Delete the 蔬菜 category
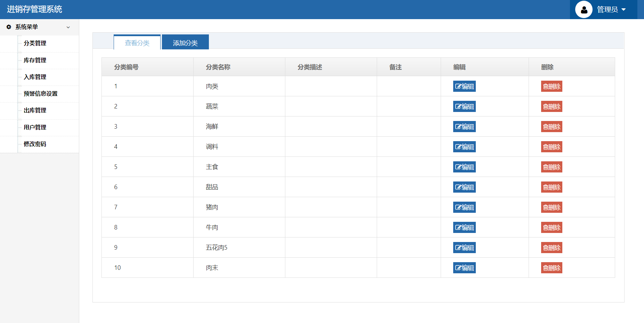 pyautogui.click(x=552, y=106)
